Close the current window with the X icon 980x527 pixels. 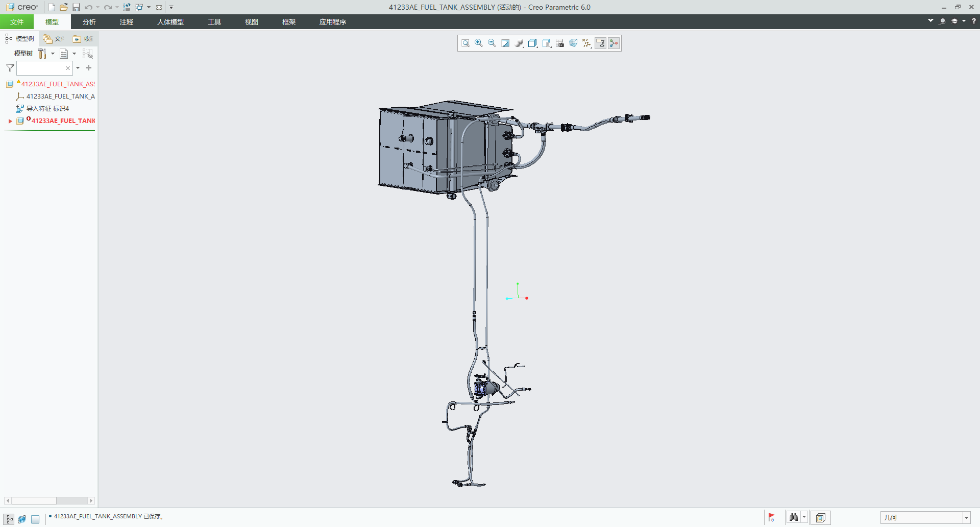159,7
